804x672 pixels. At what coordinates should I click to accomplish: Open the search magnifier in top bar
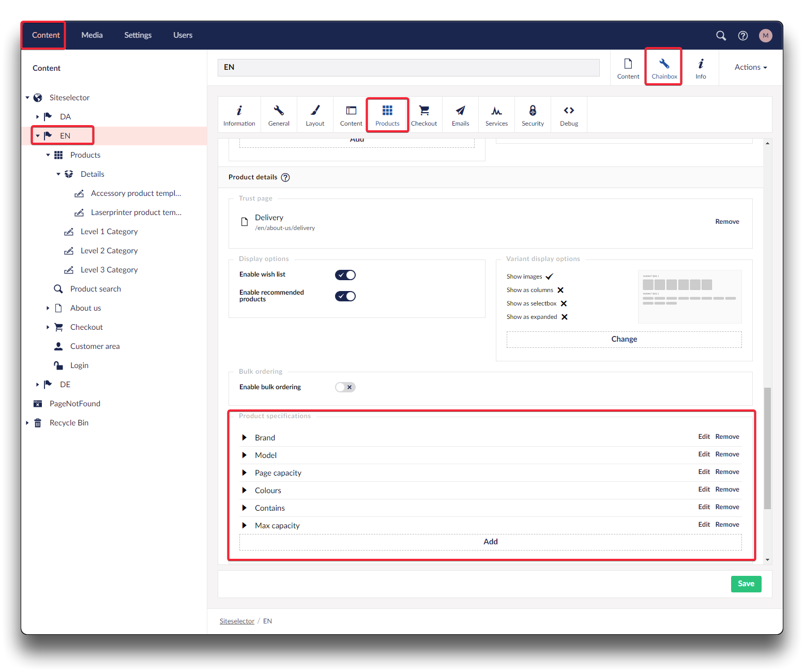(x=721, y=36)
